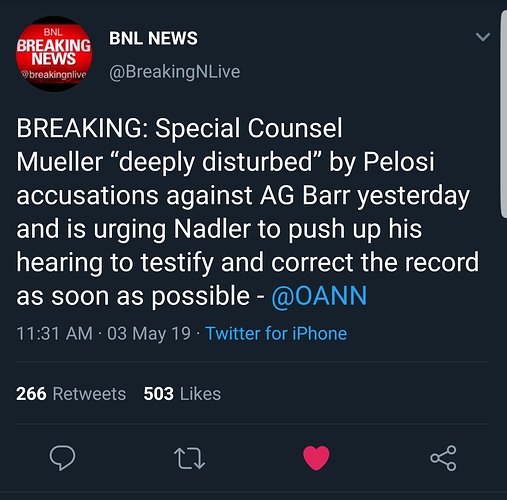Open the share icon options
This screenshot has height=500, width=507.
coord(443,458)
